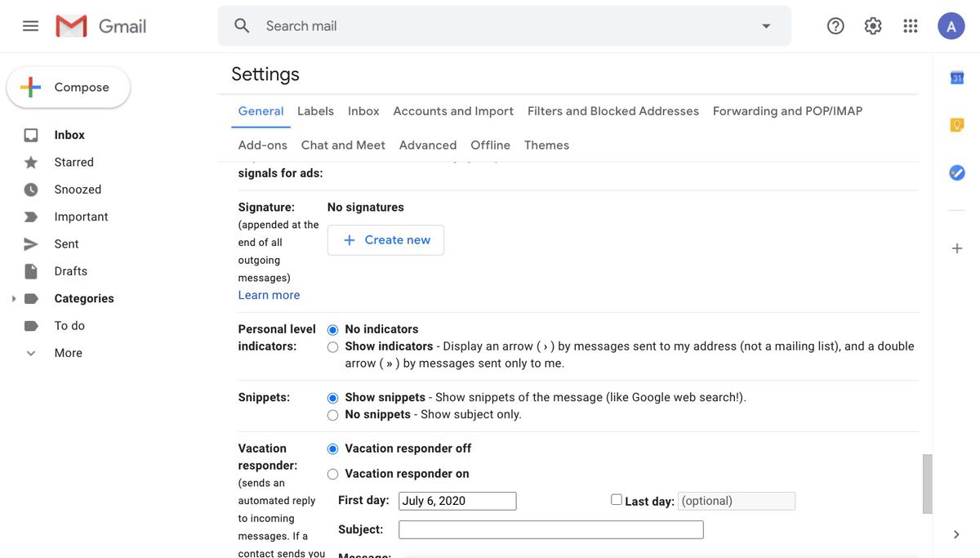Click the Sent arrow icon
The height and width of the screenshot is (558, 980).
point(31,243)
